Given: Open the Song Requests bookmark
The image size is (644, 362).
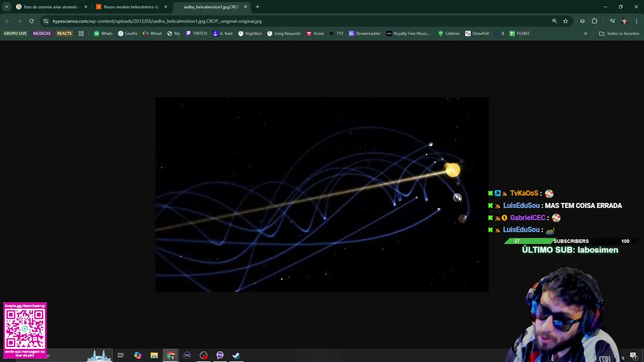Looking at the screenshot, I should (x=284, y=34).
